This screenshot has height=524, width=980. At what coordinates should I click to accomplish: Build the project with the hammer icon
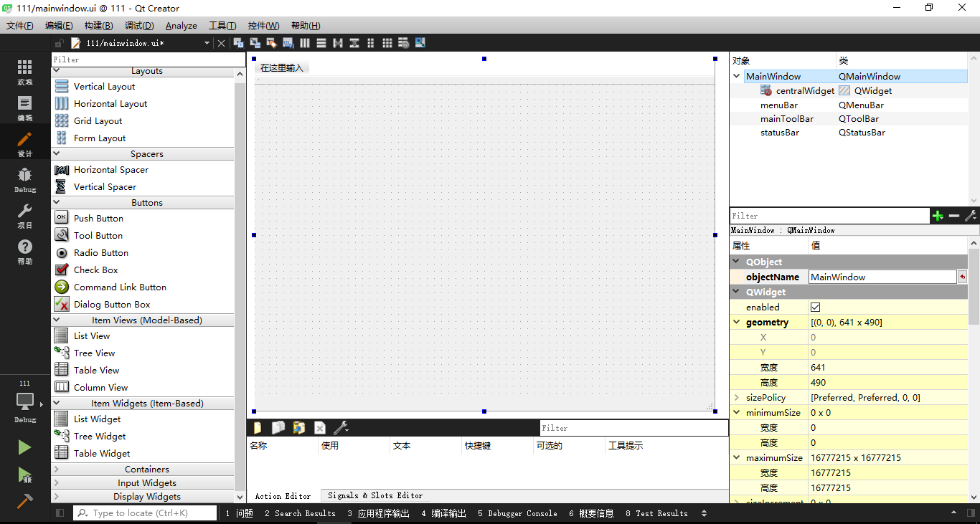click(x=24, y=500)
